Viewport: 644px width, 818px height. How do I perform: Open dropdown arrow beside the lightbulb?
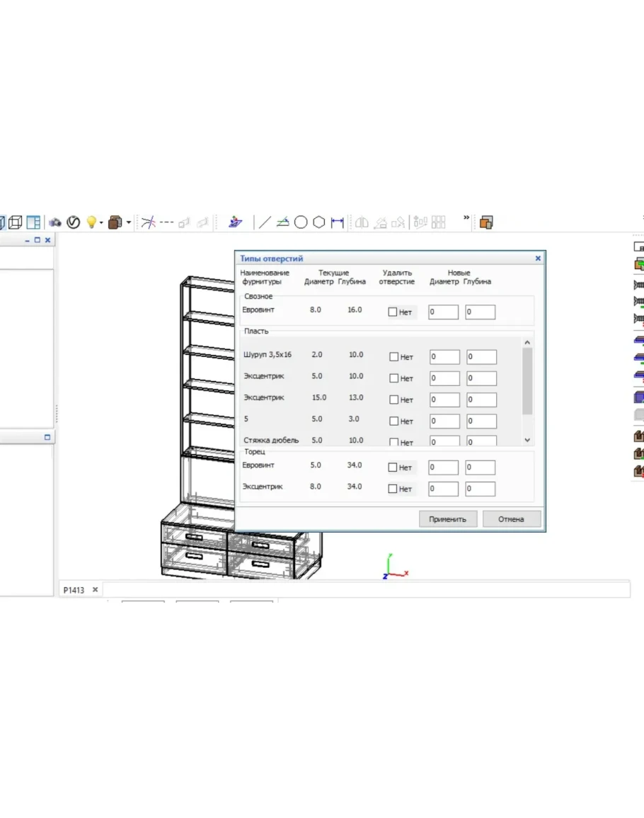(x=101, y=223)
